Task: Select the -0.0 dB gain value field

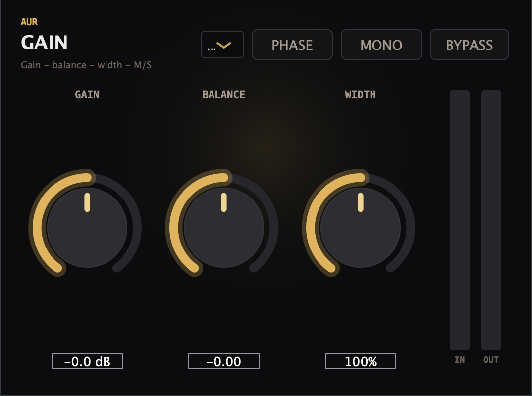Action: point(87,361)
